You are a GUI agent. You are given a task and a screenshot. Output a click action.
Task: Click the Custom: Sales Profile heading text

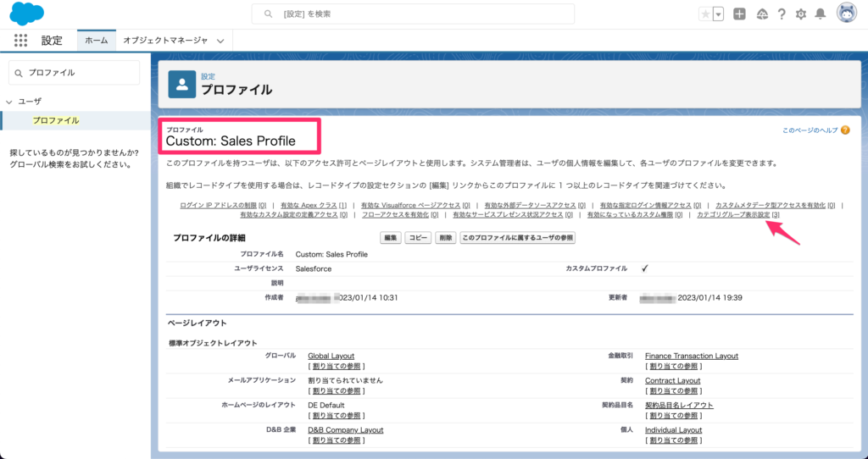point(231,141)
